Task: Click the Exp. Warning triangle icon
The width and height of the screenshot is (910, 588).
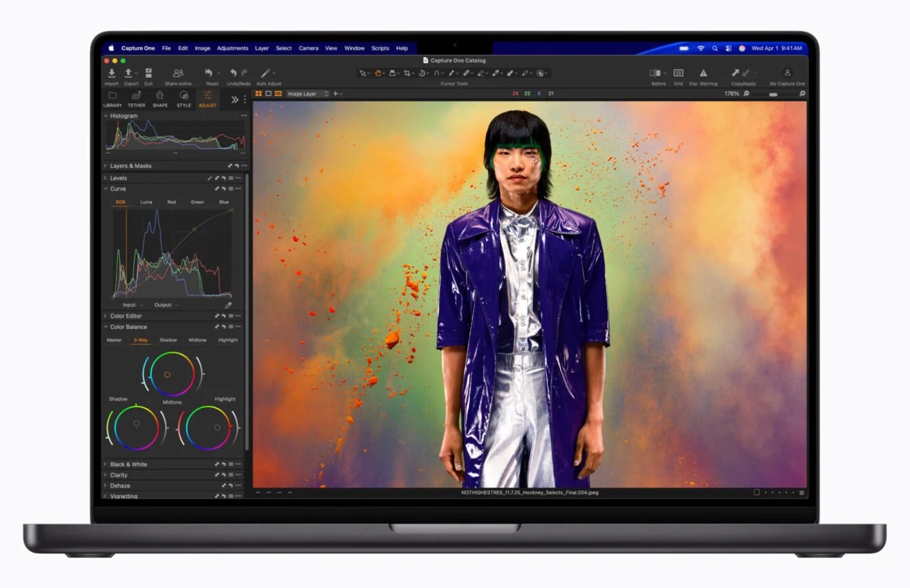Action: pyautogui.click(x=703, y=73)
